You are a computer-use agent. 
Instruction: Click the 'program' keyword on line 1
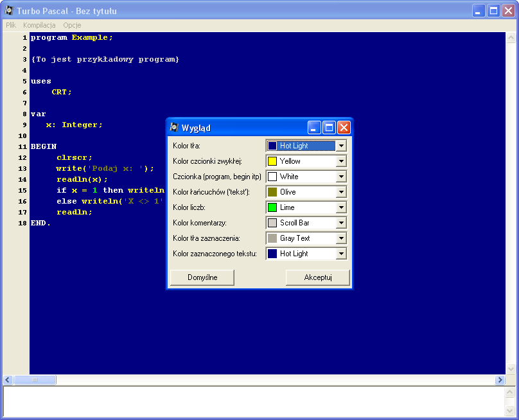coord(49,37)
